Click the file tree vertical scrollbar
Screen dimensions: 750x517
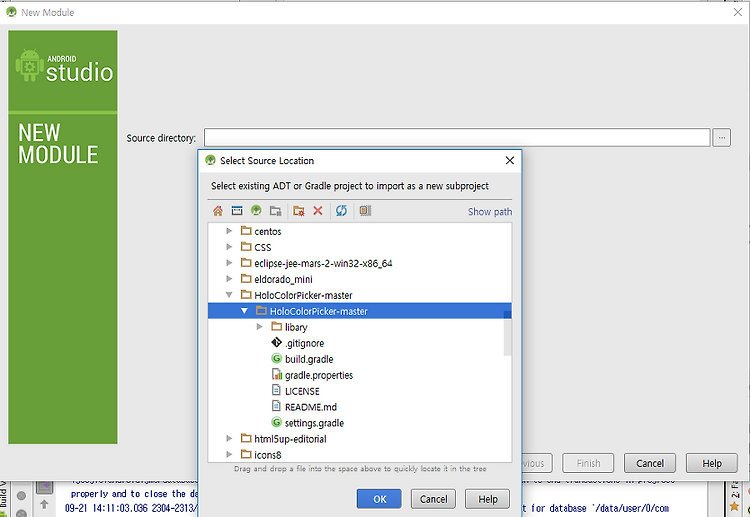[507, 333]
